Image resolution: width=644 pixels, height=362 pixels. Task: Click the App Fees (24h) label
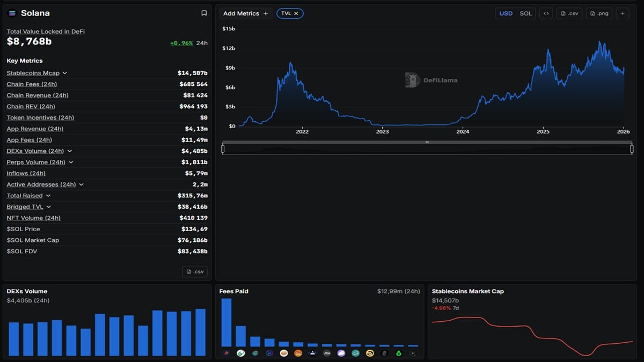29,140
